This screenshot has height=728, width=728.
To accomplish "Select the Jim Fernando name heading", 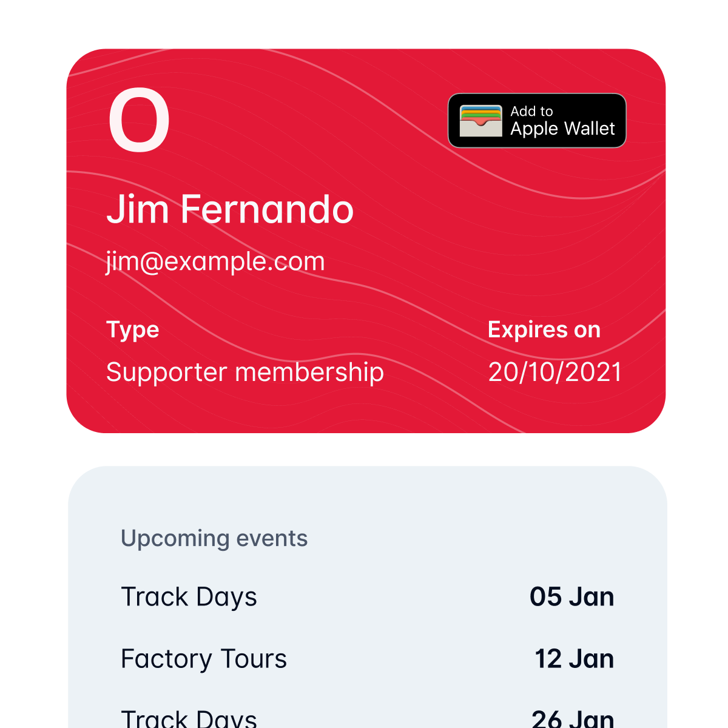I will [230, 209].
